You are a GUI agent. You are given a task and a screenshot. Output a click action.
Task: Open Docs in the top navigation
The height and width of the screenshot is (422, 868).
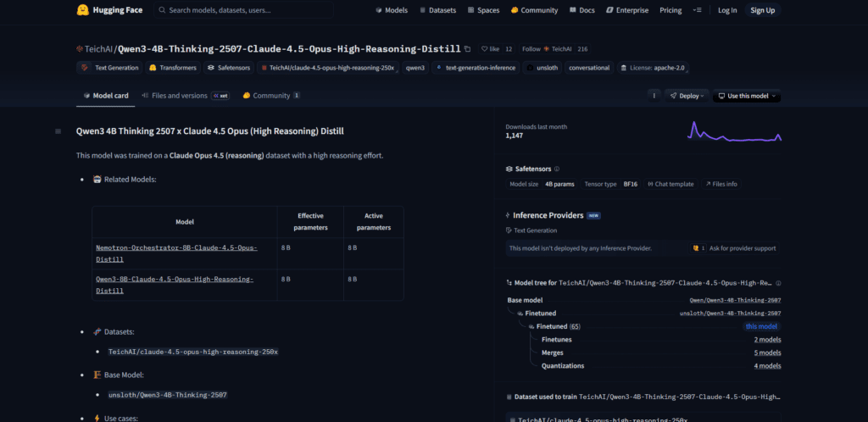(x=581, y=10)
